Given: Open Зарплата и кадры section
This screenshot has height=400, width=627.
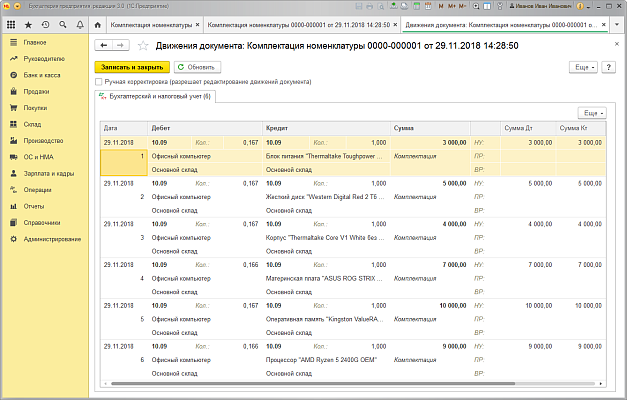Looking at the screenshot, I should [x=47, y=173].
